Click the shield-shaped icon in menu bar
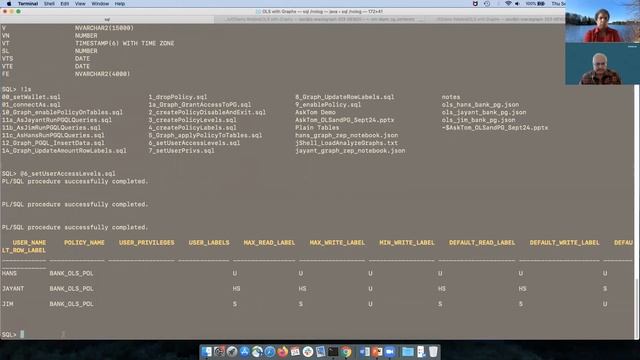Viewport: 640px width, 360px height. 475,3
